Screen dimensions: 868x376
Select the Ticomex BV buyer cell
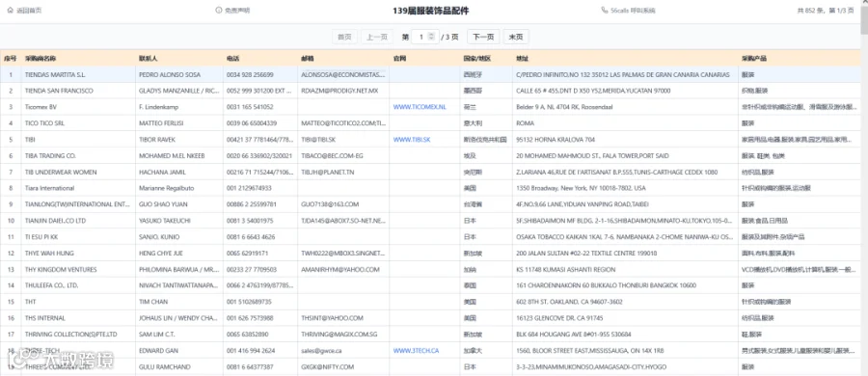pos(78,107)
